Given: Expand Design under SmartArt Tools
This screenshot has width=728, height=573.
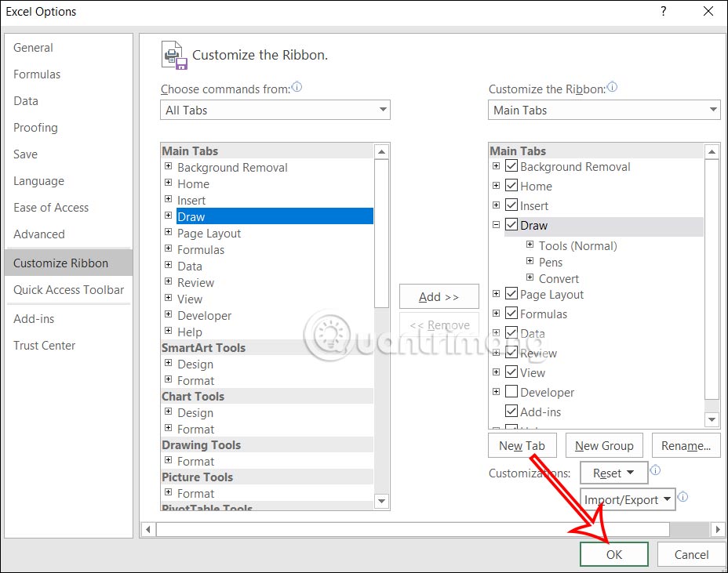Looking at the screenshot, I should click(x=168, y=363).
